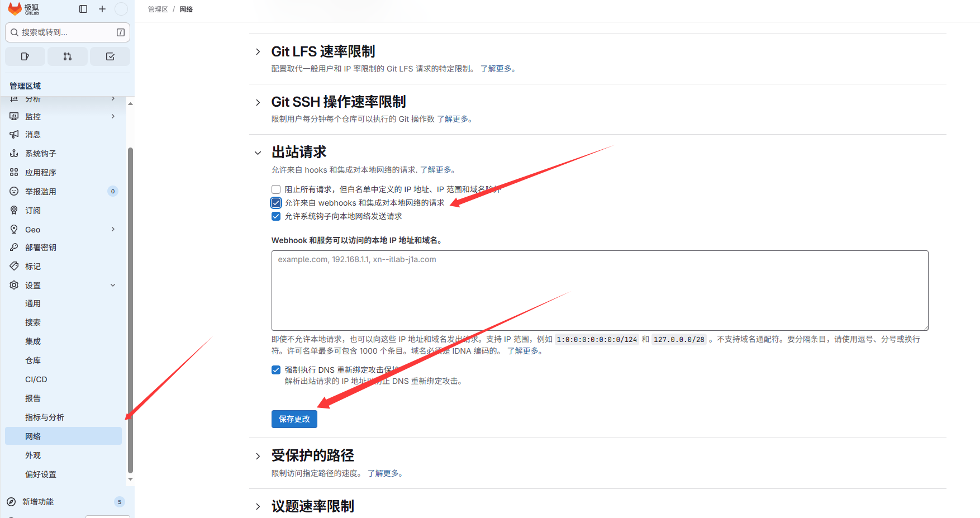This screenshot has width=980, height=518.
Task: Expand the Git SSH 操作速率限制 section
Action: pos(258,102)
